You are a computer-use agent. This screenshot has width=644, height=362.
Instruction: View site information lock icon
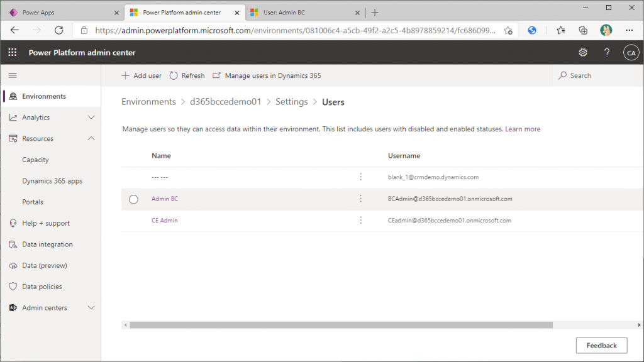pyautogui.click(x=84, y=30)
